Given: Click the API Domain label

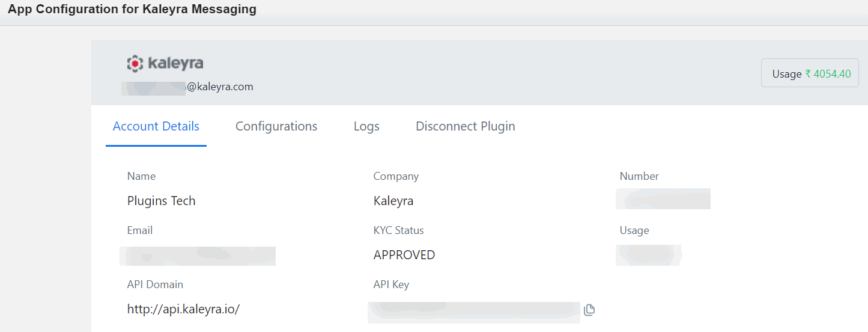Looking at the screenshot, I should [x=155, y=284].
